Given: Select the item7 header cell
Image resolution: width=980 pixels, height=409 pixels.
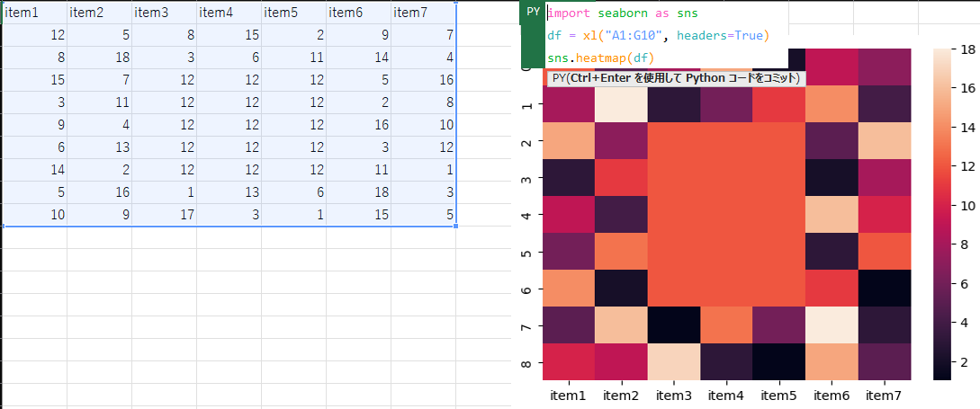Looking at the screenshot, I should coord(423,12).
